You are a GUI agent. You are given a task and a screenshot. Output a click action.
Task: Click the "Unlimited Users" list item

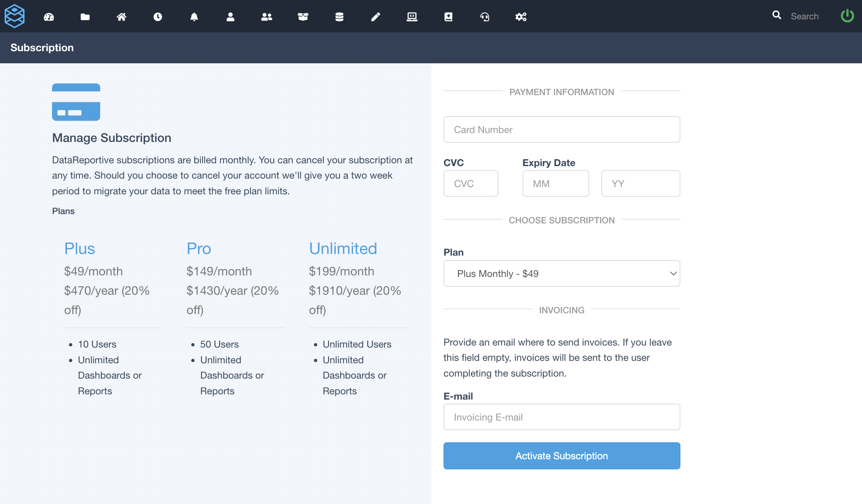(357, 344)
